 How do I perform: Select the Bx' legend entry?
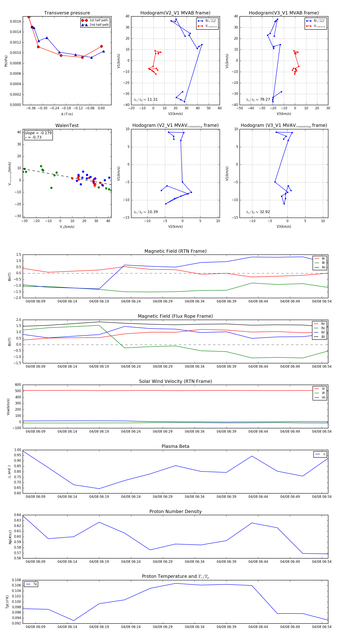click(320, 324)
